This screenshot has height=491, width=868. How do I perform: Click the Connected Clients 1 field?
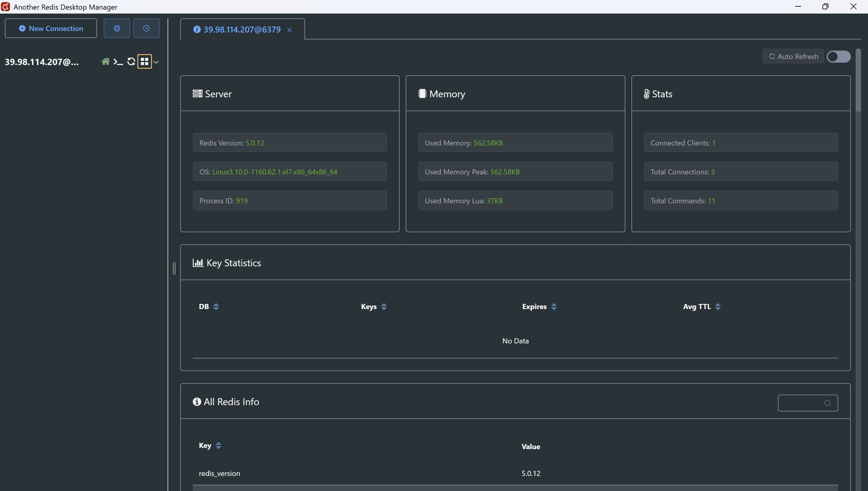[741, 143]
